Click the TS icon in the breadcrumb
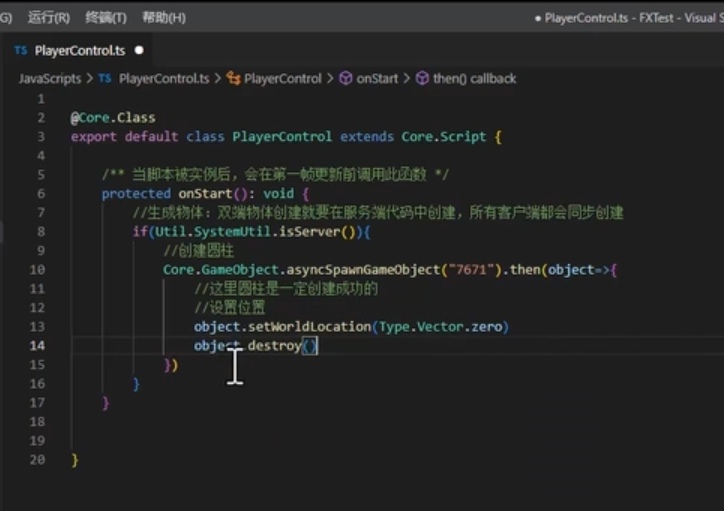 (x=105, y=78)
